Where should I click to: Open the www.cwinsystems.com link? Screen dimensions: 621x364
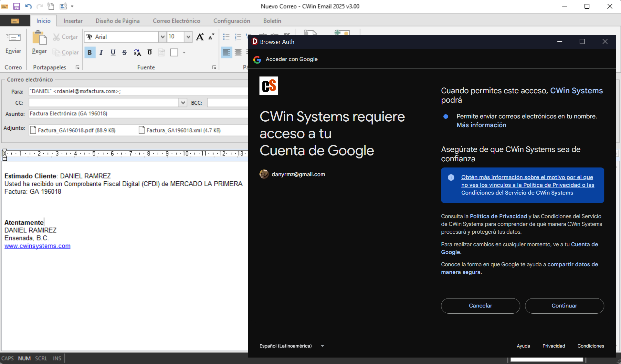[37, 246]
